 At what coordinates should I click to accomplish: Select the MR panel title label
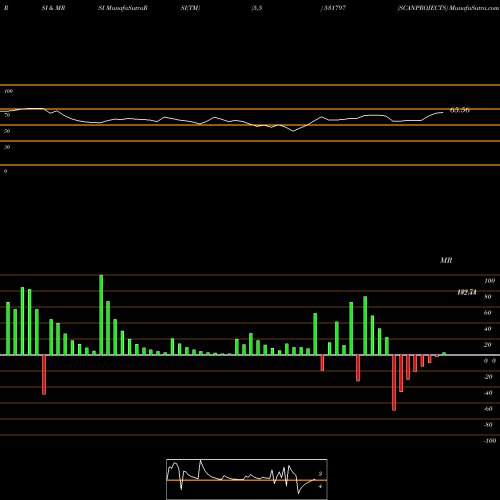446,260
